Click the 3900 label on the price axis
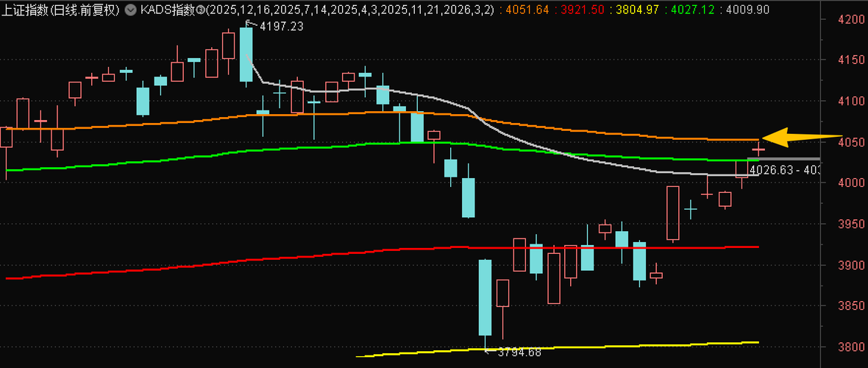Image resolution: width=868 pixels, height=368 pixels. [851, 265]
